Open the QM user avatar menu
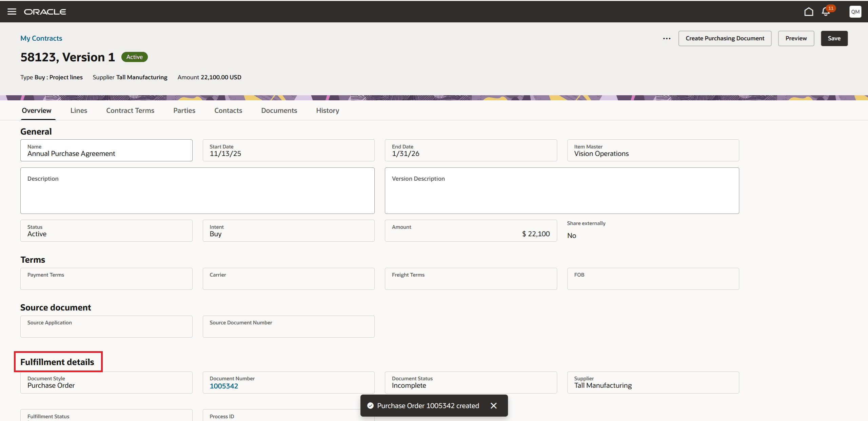This screenshot has height=421, width=868. coord(855,12)
